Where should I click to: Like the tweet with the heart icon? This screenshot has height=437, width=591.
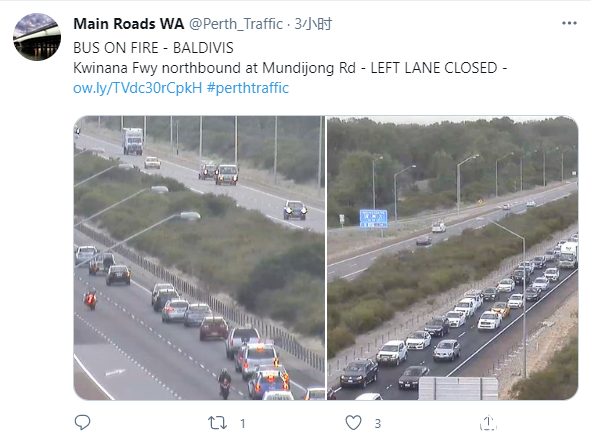tap(353, 423)
